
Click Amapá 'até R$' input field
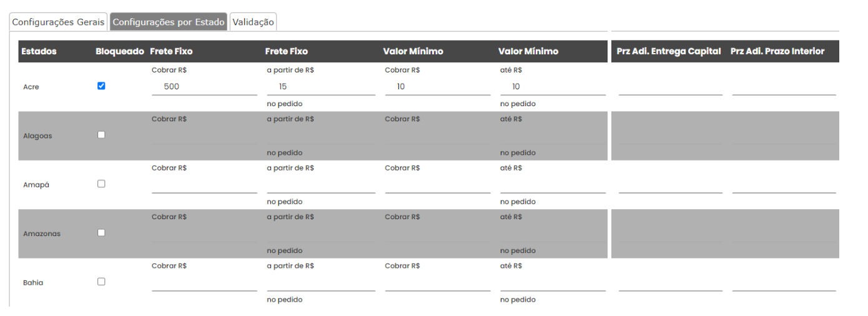tap(553, 185)
